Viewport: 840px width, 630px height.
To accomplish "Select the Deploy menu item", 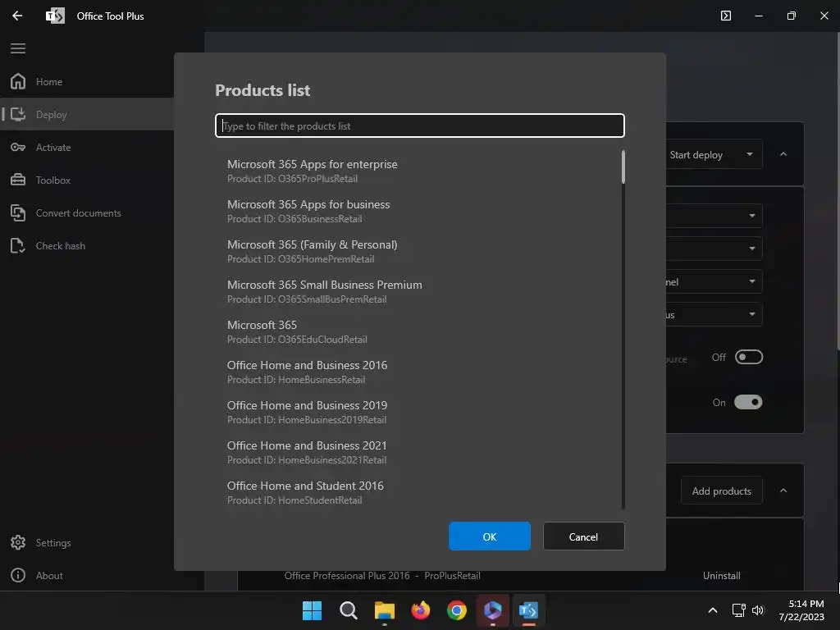I will tap(52, 114).
